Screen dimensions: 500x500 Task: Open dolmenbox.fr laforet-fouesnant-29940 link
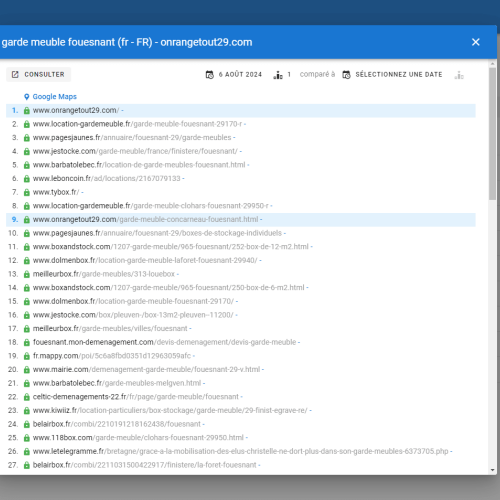click(145, 261)
